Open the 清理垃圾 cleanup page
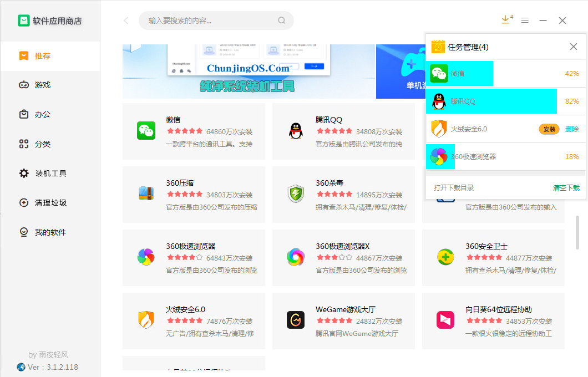 point(50,203)
